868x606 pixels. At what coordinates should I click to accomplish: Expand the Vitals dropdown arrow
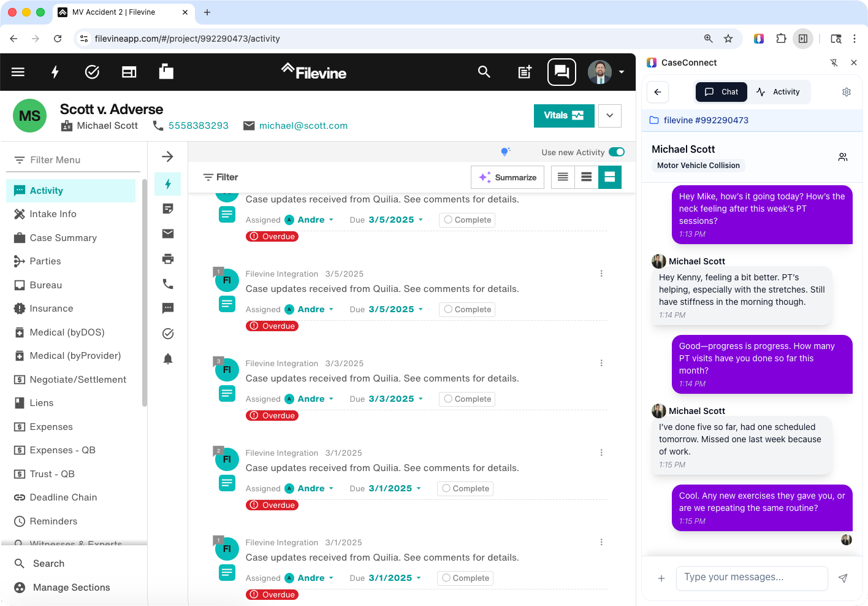coord(610,115)
